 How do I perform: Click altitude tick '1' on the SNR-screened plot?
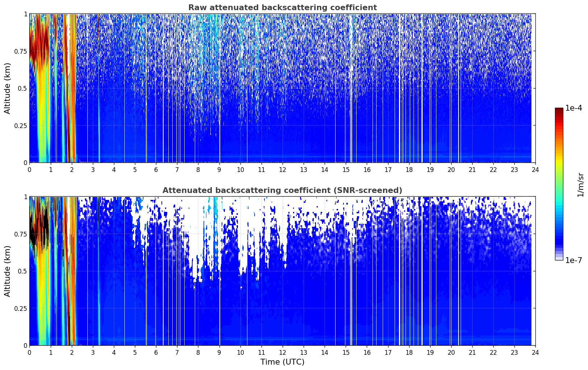25,197
